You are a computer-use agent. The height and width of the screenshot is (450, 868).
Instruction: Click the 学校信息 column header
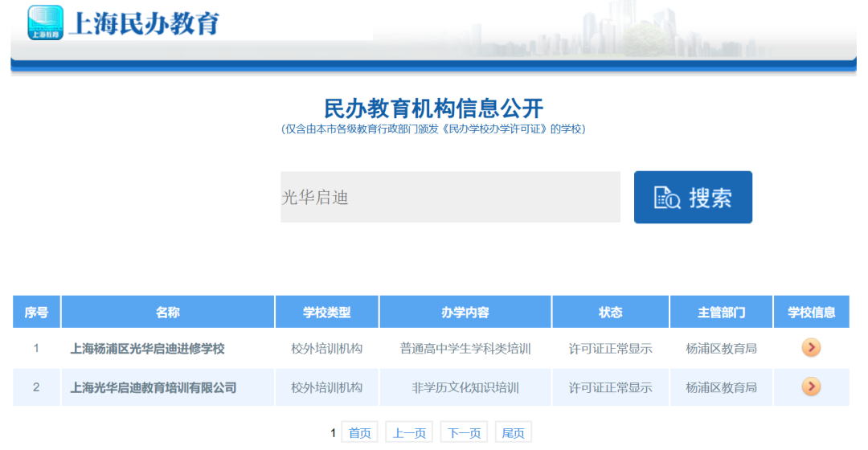(811, 312)
